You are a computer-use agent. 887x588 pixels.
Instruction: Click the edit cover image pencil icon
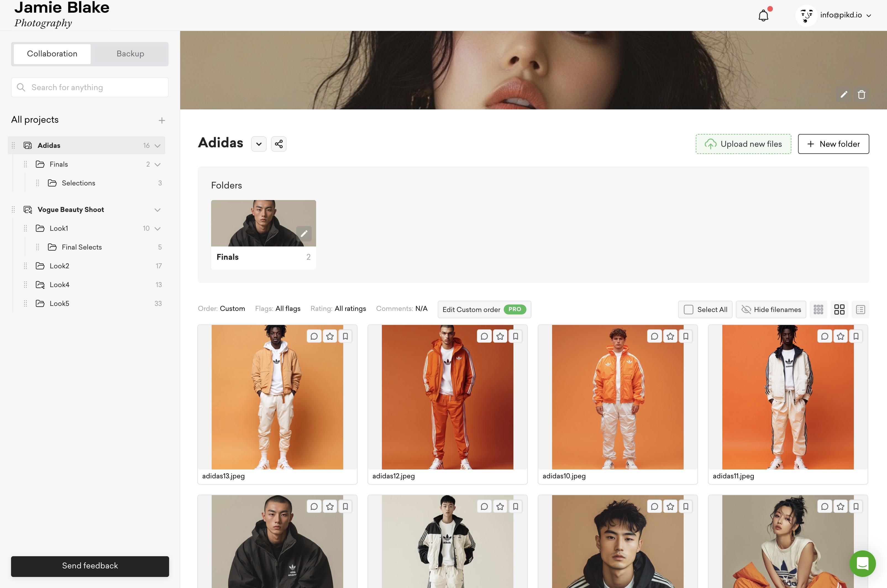coord(844,95)
